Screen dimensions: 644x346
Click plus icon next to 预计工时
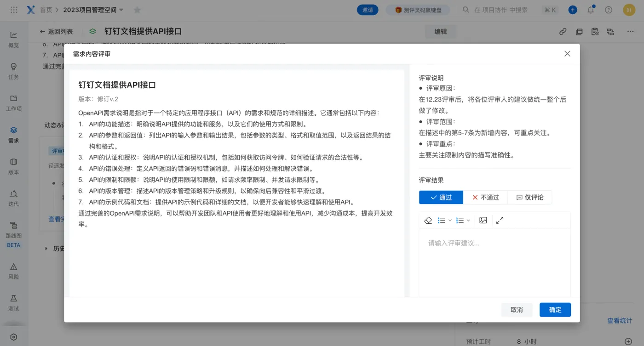pos(628,341)
